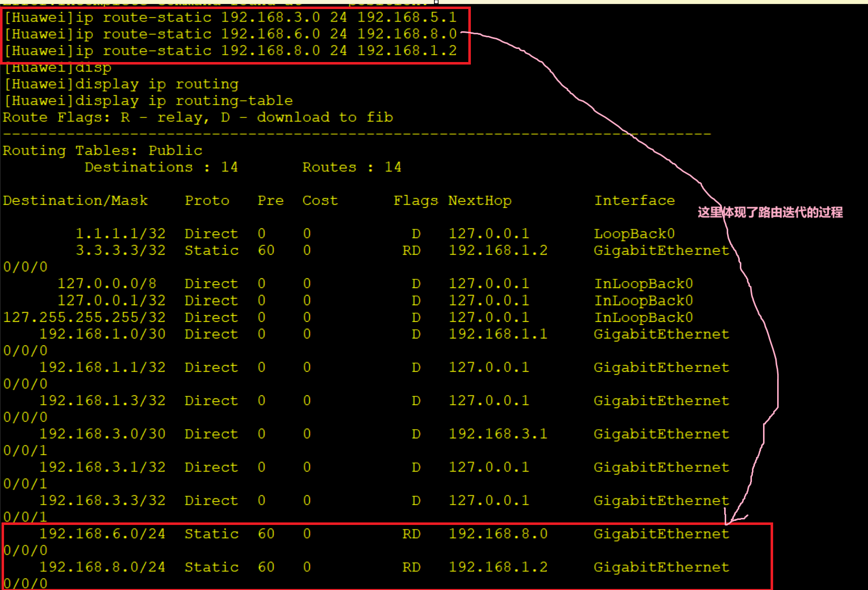Click the D flag of route 1.1.1.1/32

point(416,234)
